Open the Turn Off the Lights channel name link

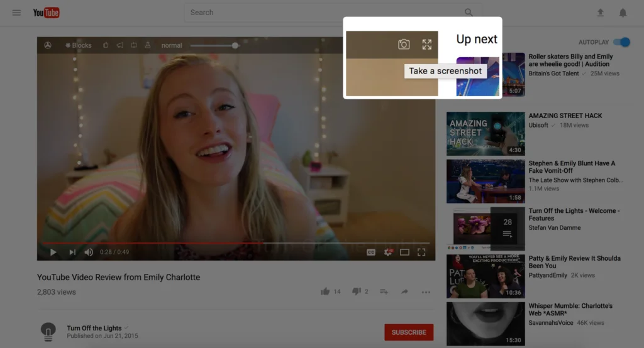94,328
